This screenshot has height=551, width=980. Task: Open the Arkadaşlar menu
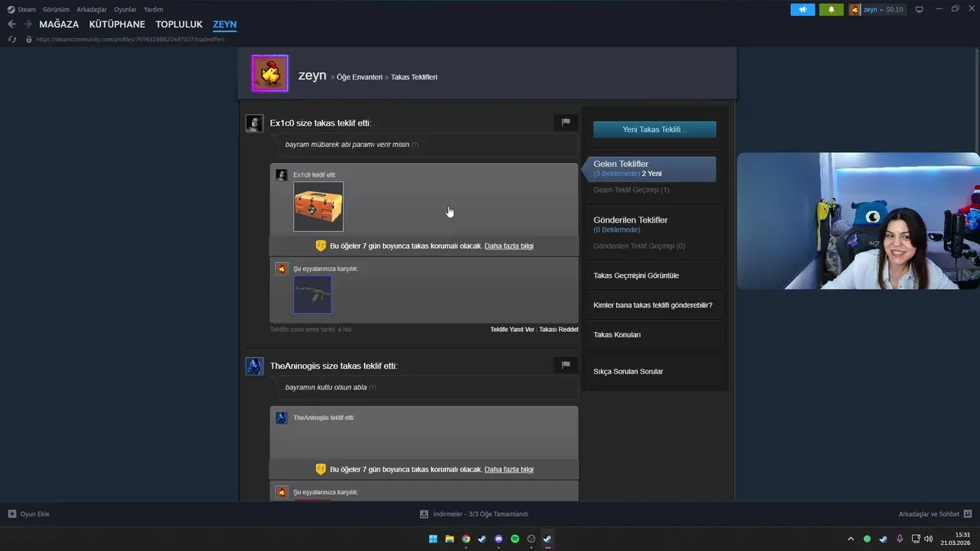91,9
